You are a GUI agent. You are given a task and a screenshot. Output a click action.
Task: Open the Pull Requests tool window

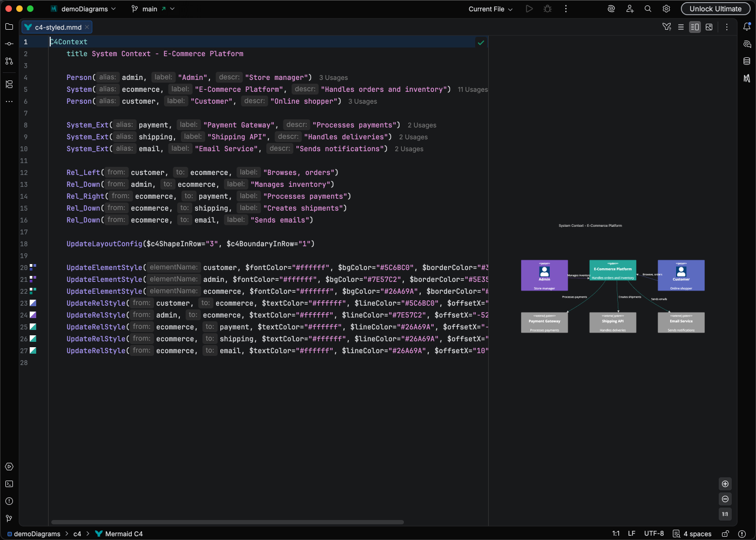[x=9, y=61]
